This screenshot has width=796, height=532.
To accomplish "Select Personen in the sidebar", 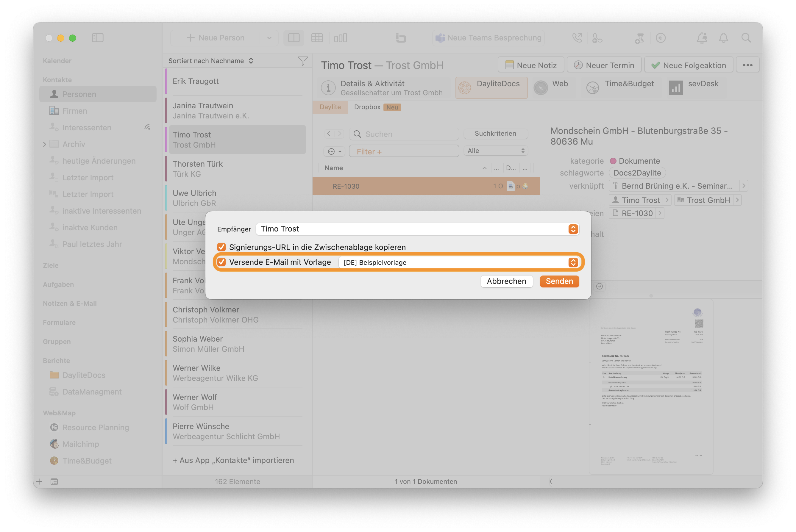I will (x=98, y=94).
